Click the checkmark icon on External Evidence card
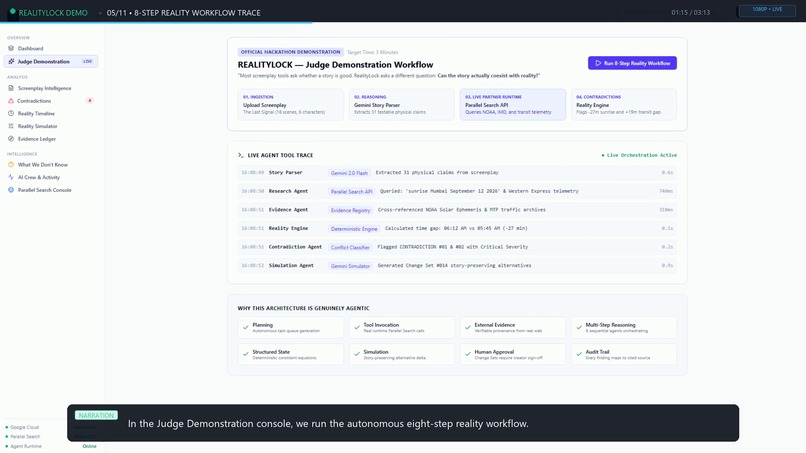 tap(468, 328)
